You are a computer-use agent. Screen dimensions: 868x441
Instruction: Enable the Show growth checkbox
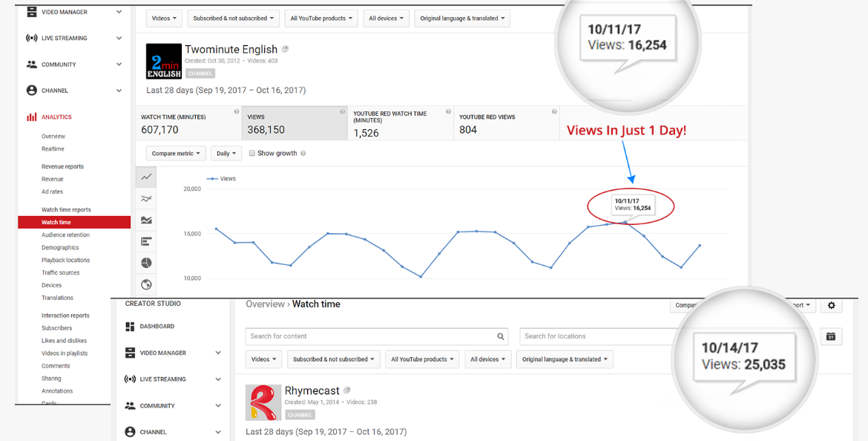(x=252, y=154)
